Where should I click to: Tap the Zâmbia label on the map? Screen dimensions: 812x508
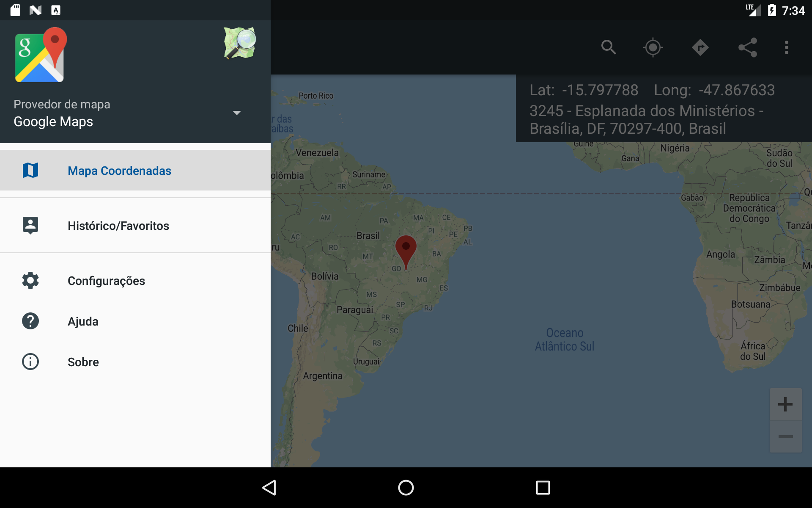[770, 260]
